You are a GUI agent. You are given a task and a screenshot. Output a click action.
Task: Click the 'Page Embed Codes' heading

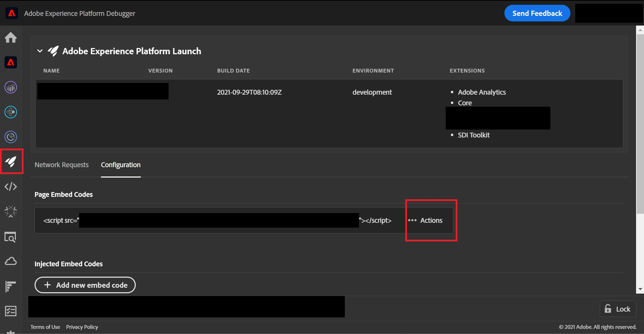(64, 194)
